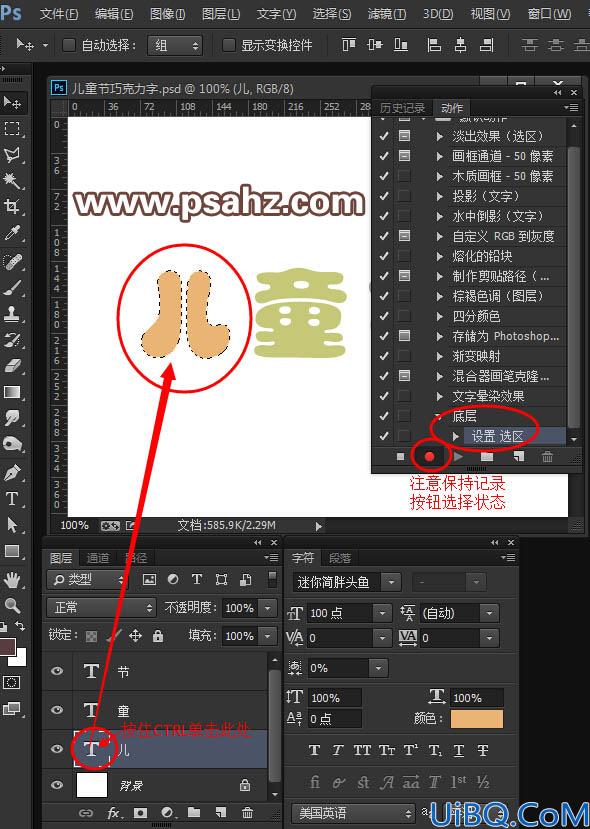
Task: Stop recording in the Actions panel
Action: [400, 456]
